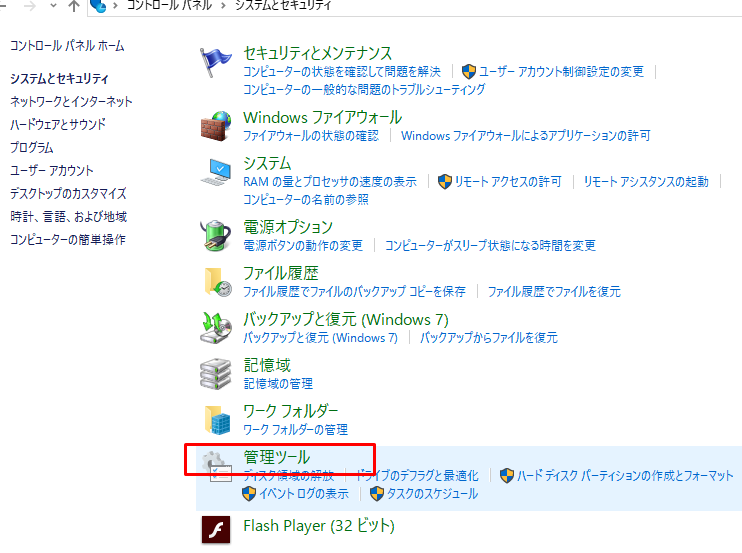
Task: Click the Work Folders icon
Action: click(218, 420)
